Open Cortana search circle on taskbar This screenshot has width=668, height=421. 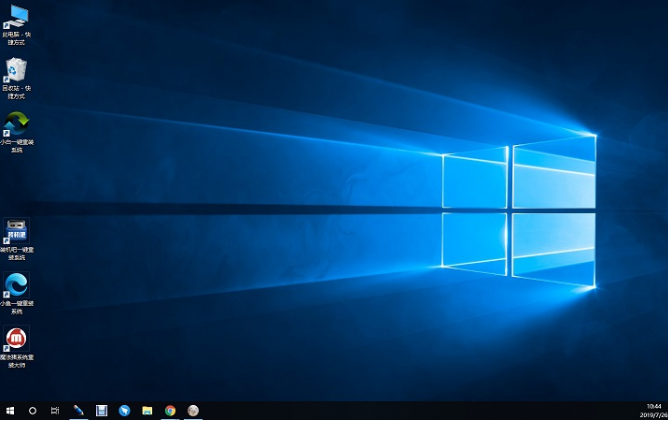(x=32, y=411)
